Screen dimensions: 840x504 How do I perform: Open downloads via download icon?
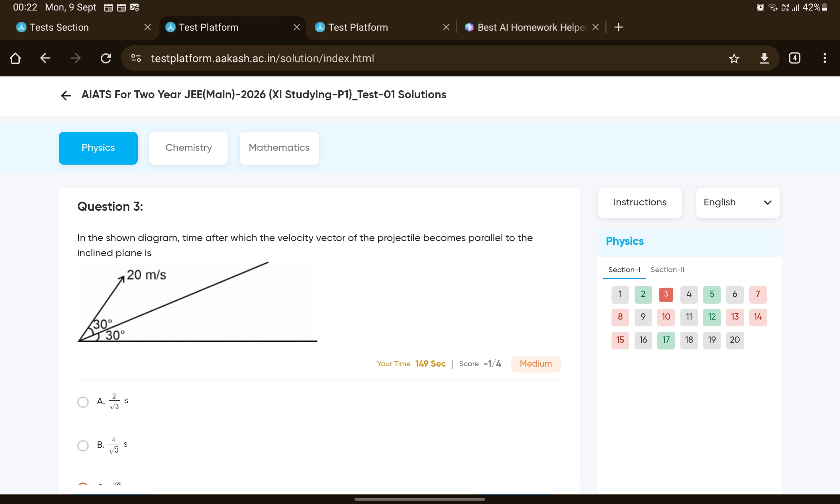[764, 58]
